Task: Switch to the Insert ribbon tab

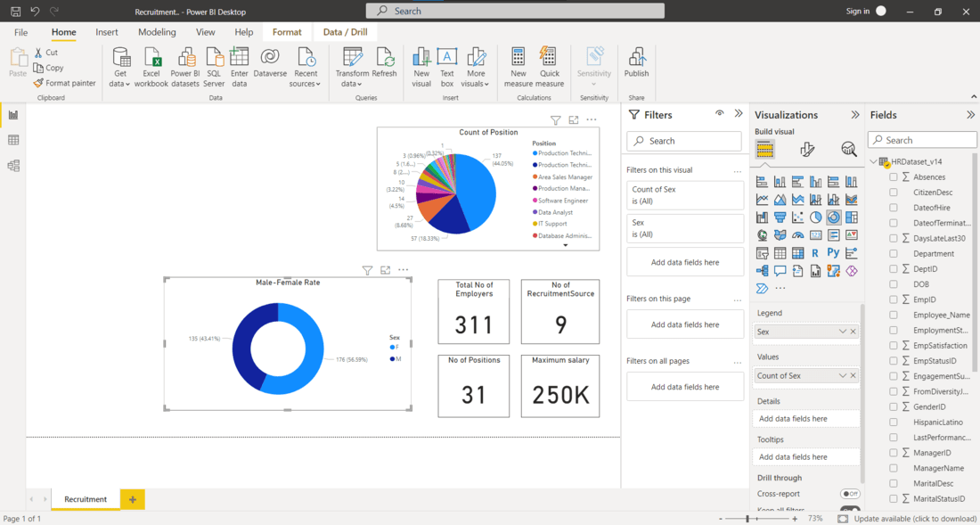Action: point(107,32)
